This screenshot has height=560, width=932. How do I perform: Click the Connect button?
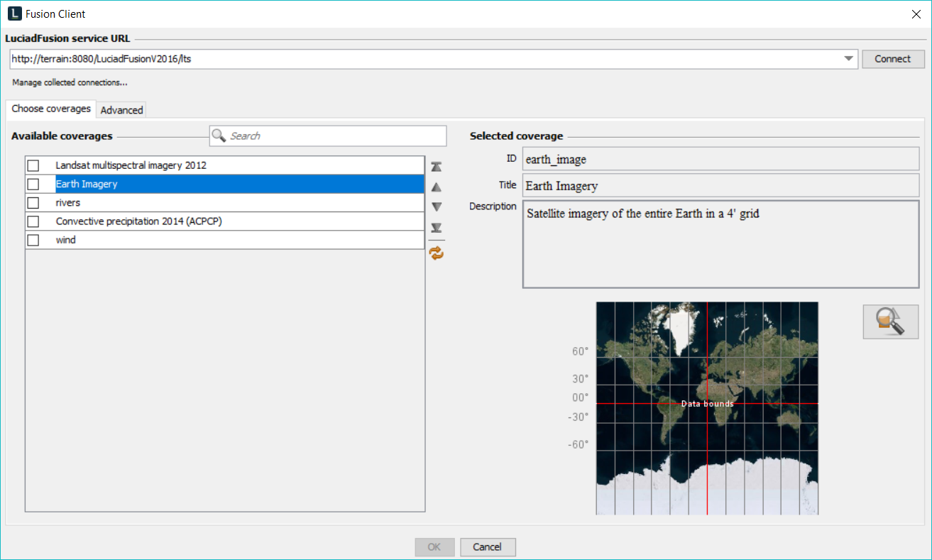pos(893,59)
